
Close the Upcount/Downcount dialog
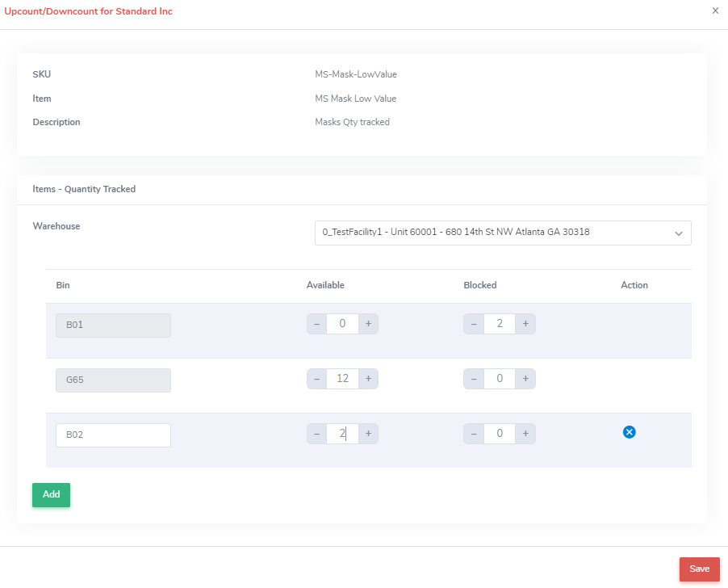click(713, 10)
